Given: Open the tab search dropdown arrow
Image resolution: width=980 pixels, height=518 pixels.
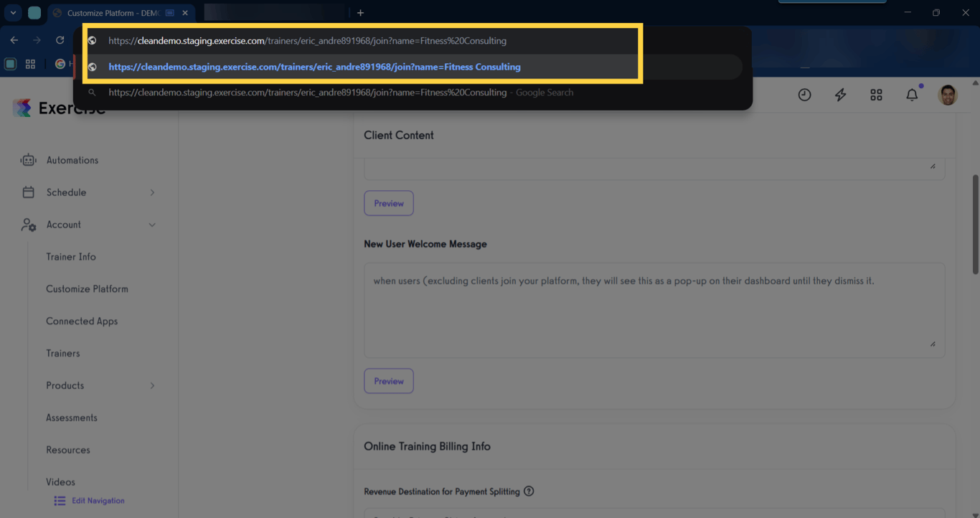Looking at the screenshot, I should click(13, 13).
